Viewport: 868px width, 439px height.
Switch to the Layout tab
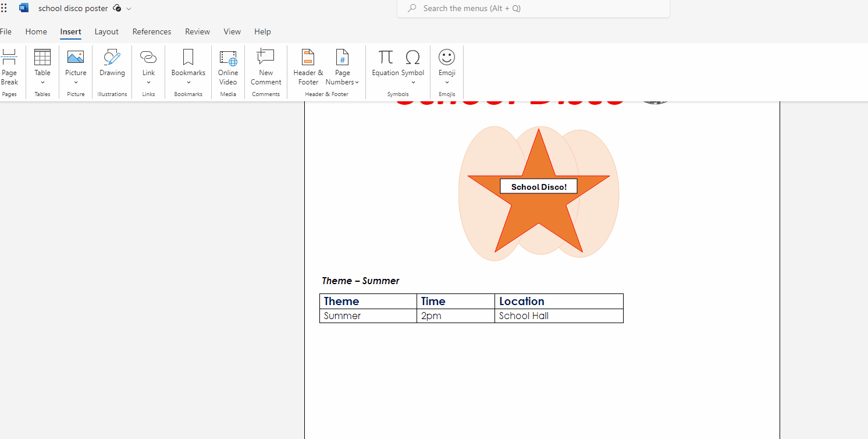pos(106,32)
